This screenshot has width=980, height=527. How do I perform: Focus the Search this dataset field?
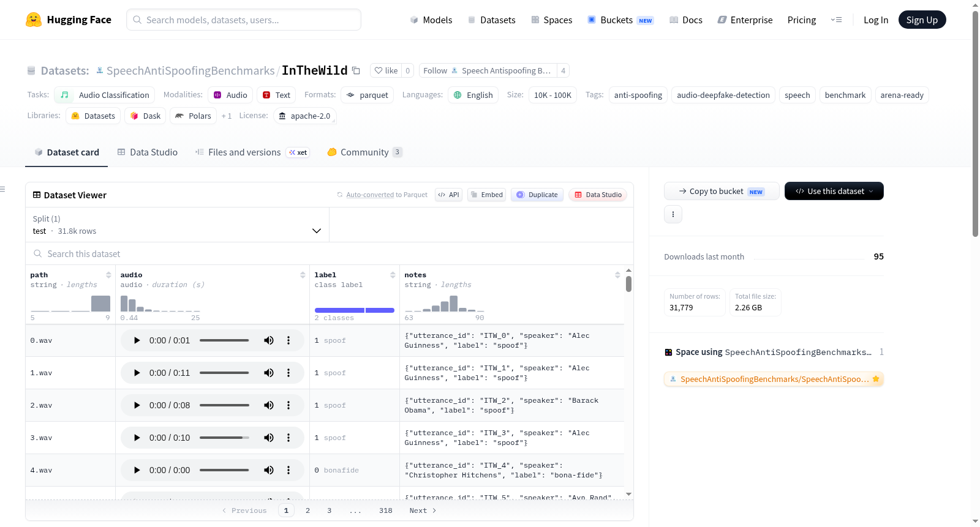pos(330,253)
